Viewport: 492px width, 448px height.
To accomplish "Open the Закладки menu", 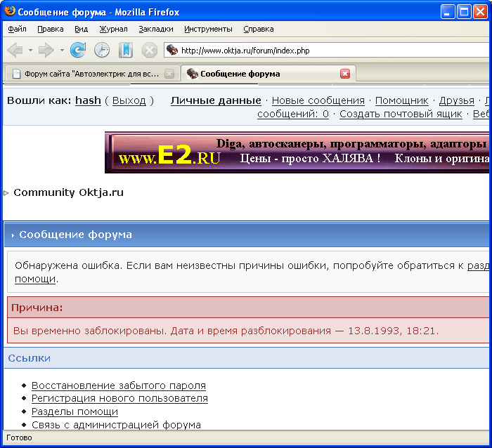I will (x=156, y=29).
